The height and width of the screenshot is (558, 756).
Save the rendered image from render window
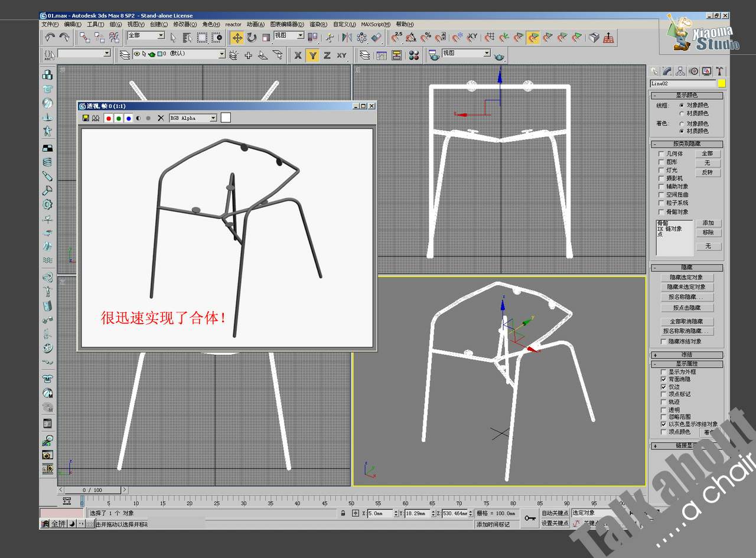pos(86,118)
